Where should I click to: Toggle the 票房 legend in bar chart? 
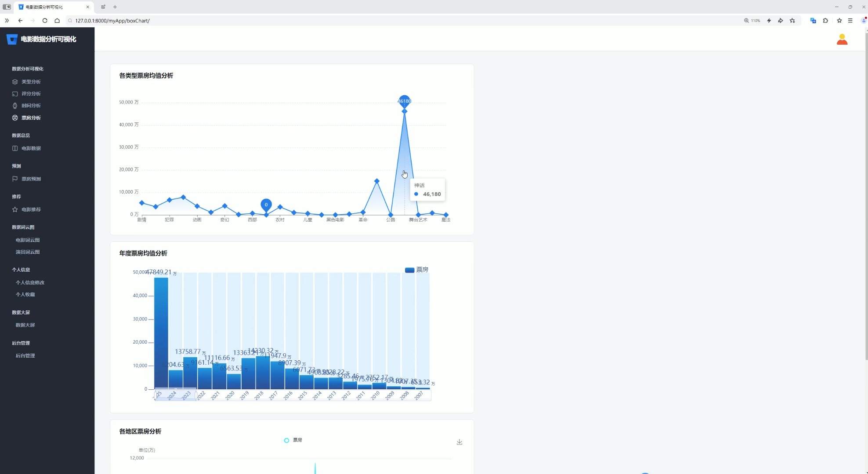coord(416,270)
